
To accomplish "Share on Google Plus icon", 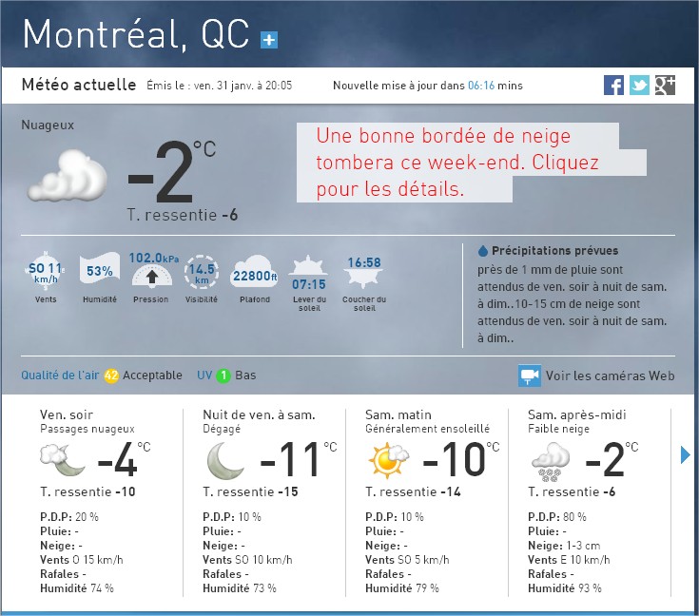I will [665, 85].
